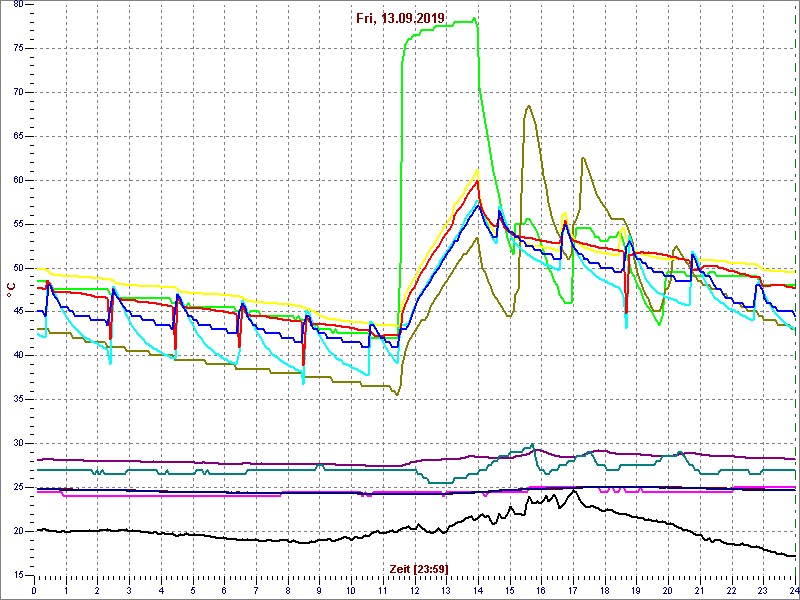Click the 70 value on temperature axis
Viewport: 800px width, 600px height.
(17, 92)
